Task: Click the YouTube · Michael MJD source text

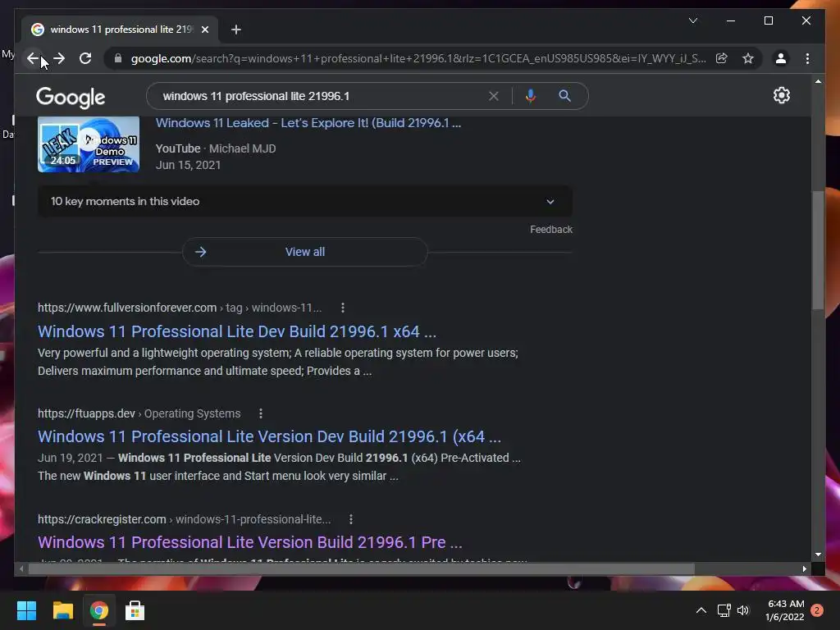Action: [216, 148]
